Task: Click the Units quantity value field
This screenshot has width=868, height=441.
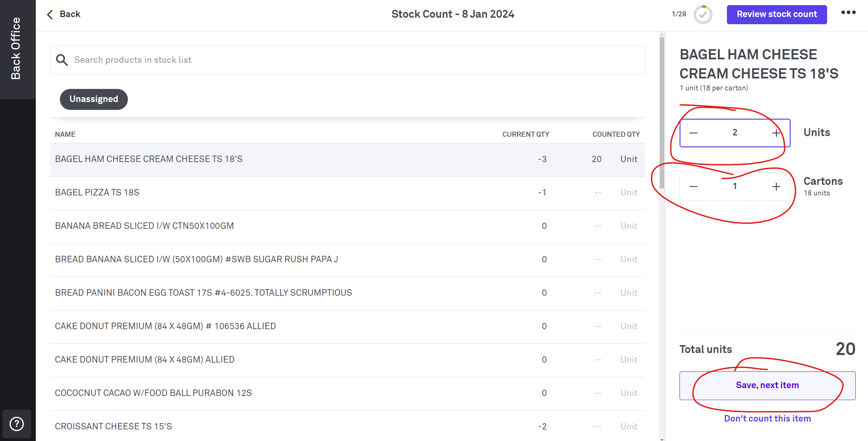Action: click(x=735, y=133)
